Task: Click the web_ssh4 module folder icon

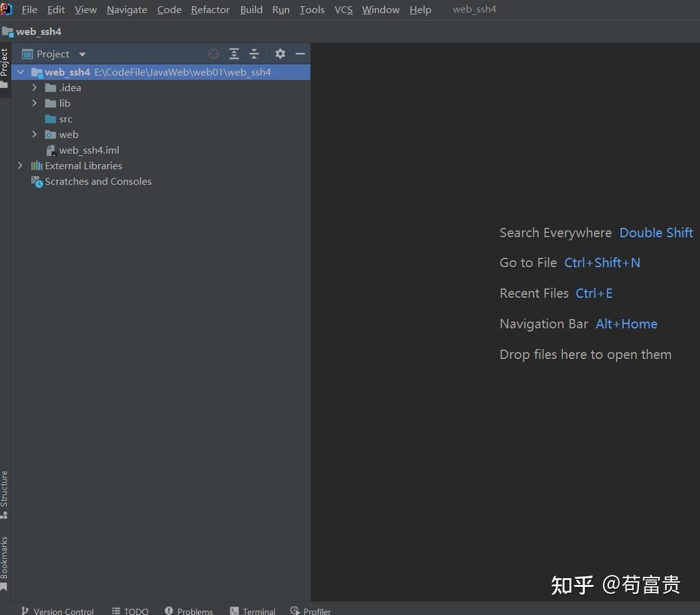Action: (37, 72)
